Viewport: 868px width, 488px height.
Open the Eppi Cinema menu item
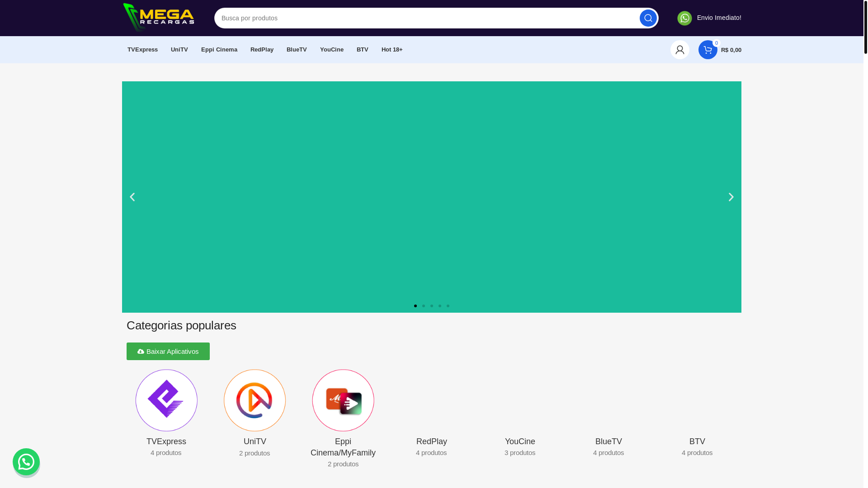pyautogui.click(x=219, y=50)
